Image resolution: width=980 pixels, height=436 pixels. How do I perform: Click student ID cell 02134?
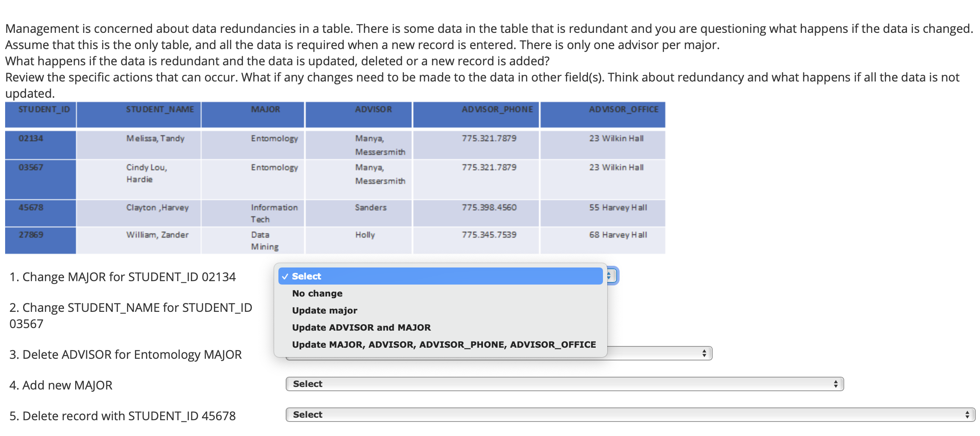(x=41, y=145)
